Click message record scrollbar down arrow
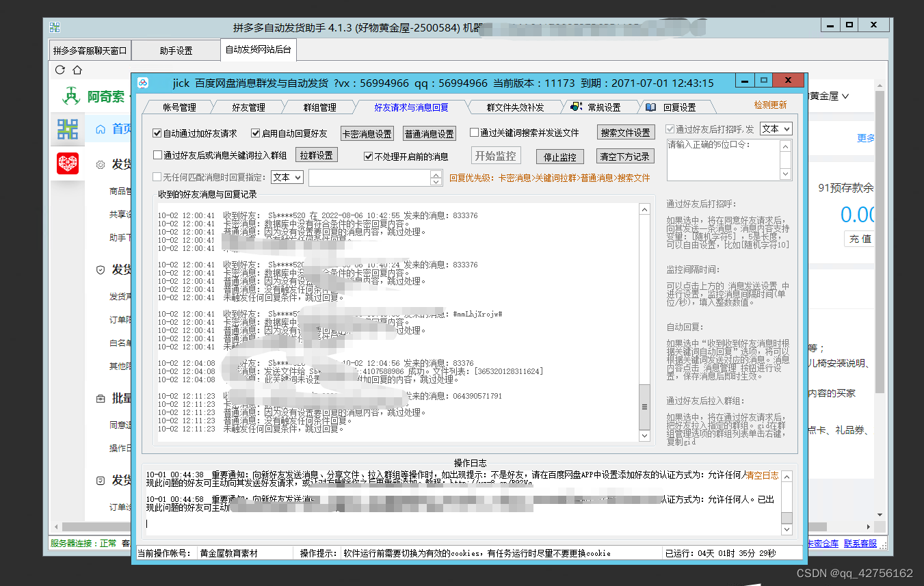This screenshot has height=586, width=924. coord(644,435)
